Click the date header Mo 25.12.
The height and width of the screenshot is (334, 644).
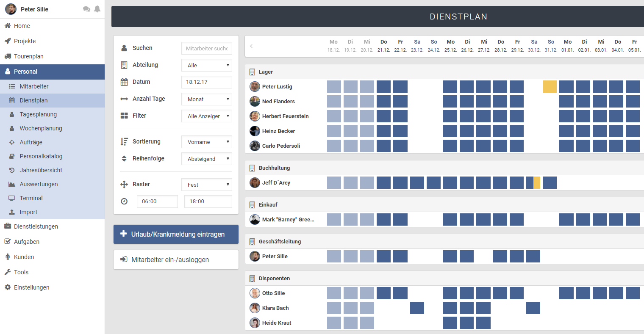(450, 46)
